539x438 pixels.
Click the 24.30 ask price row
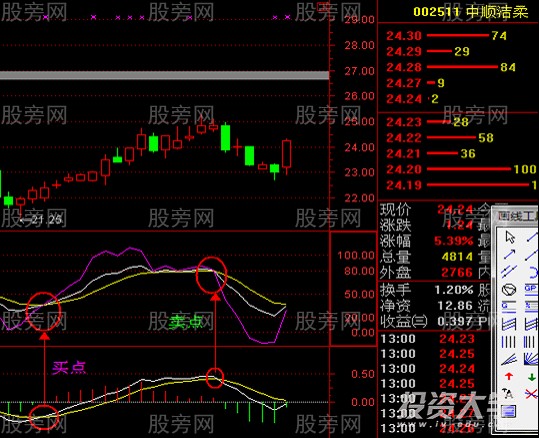(447, 35)
